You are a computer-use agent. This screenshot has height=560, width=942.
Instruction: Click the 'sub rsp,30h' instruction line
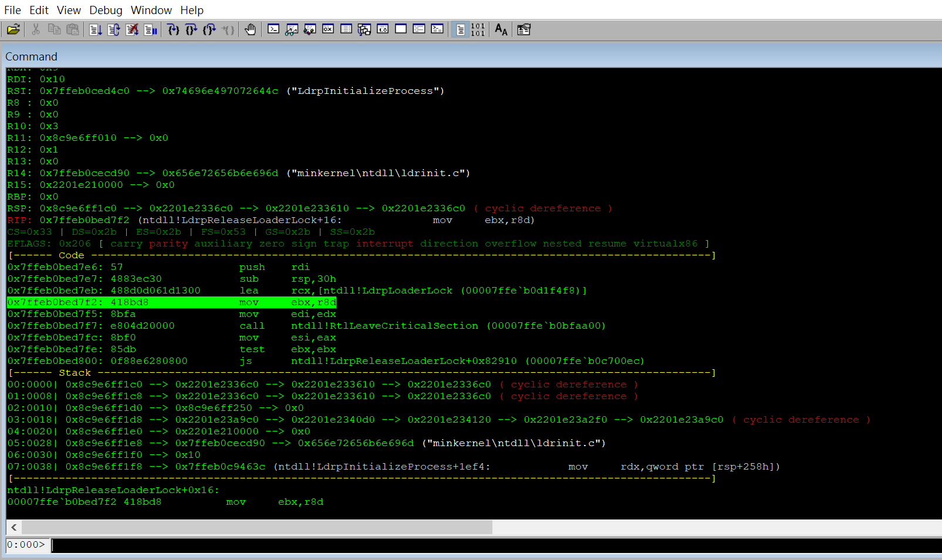tap(171, 279)
